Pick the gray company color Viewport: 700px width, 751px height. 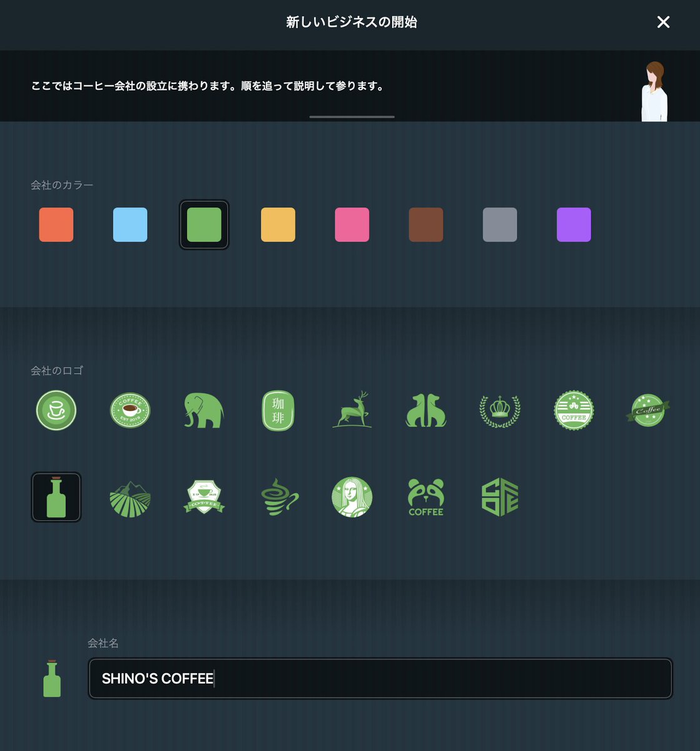pos(500,225)
